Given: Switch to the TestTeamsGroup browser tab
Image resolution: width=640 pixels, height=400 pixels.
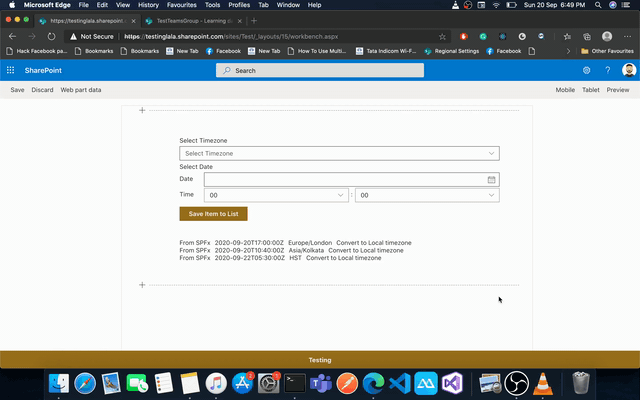Looking at the screenshot, I should (x=194, y=21).
